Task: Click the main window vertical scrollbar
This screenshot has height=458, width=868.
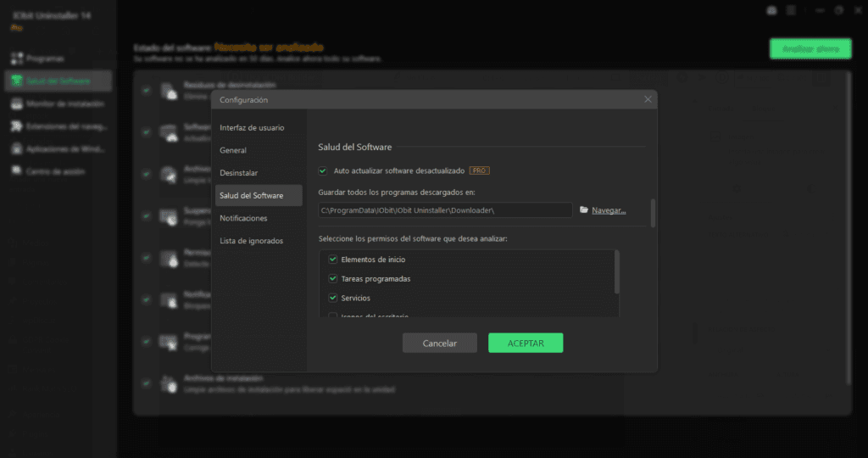Action: point(848,227)
